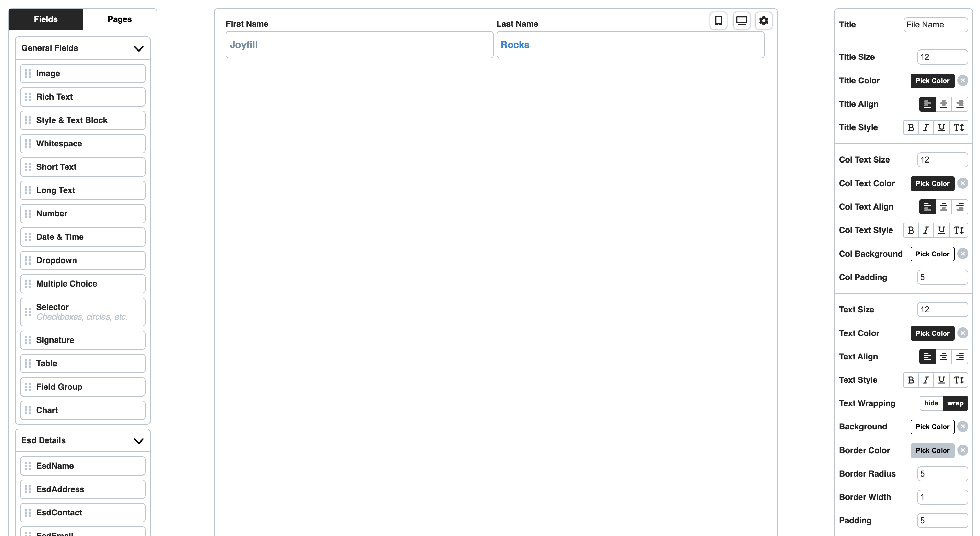
Task: Set Text Wrapping to hide
Action: (x=931, y=403)
